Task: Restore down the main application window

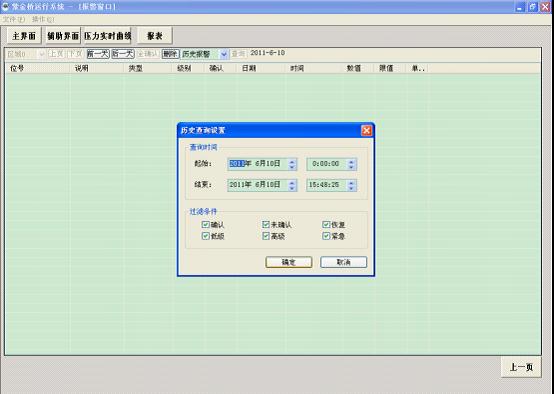Action: click(532, 7)
